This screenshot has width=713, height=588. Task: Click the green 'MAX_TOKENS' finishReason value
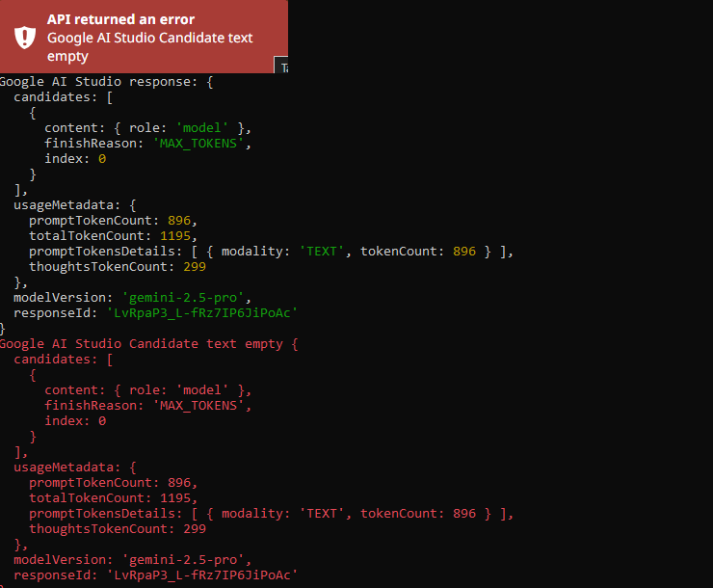[x=198, y=144]
